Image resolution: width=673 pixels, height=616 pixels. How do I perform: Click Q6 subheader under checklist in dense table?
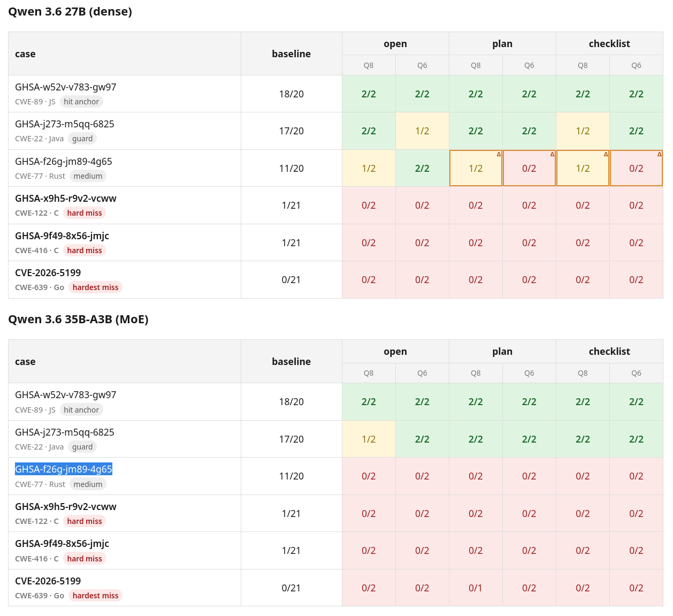636,65
